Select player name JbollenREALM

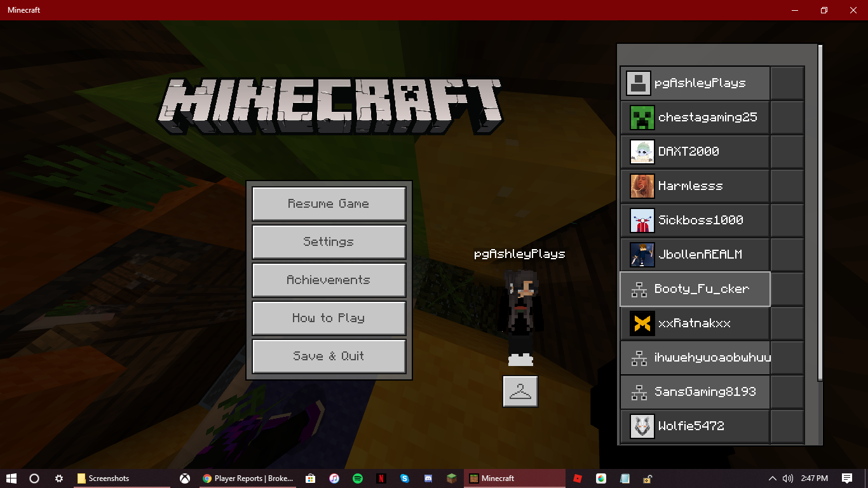pos(700,255)
